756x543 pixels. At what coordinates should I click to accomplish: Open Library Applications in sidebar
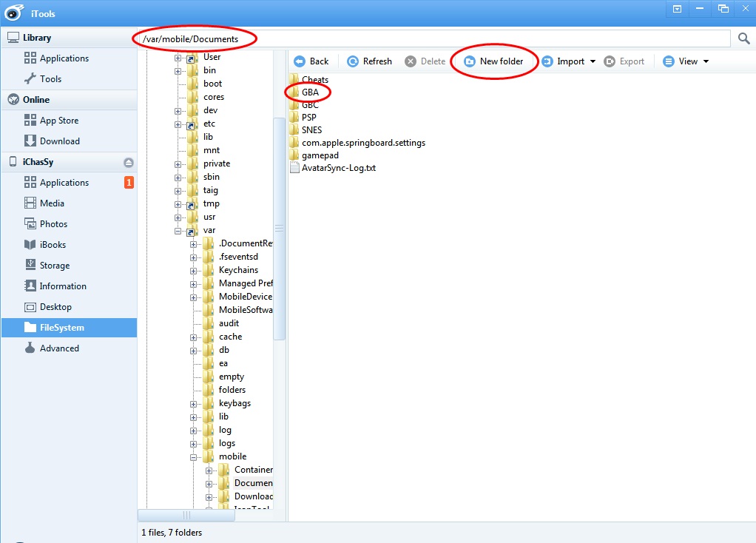64,58
